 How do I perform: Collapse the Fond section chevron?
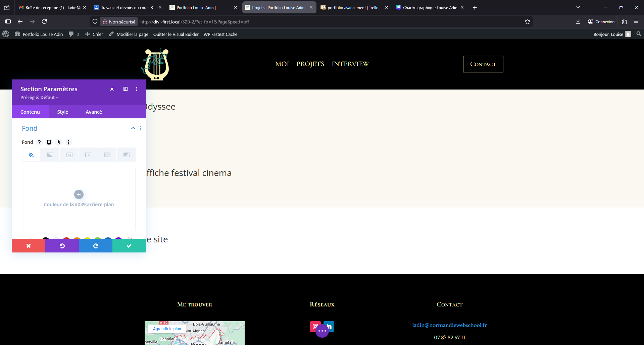click(133, 128)
